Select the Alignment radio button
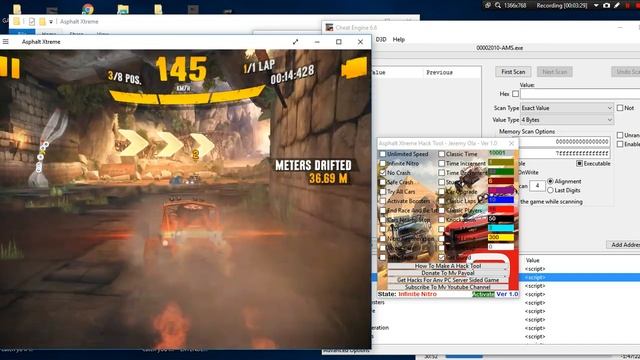The image size is (640, 360). pos(550,181)
